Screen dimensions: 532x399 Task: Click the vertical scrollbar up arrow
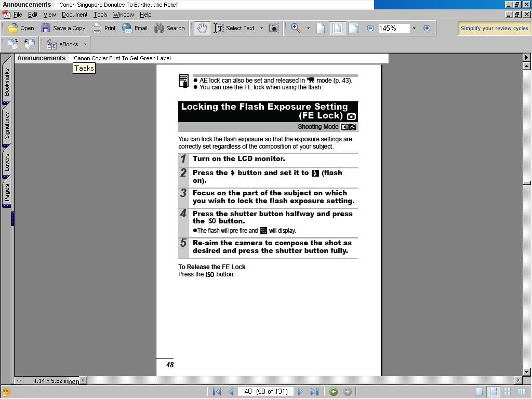527,66
